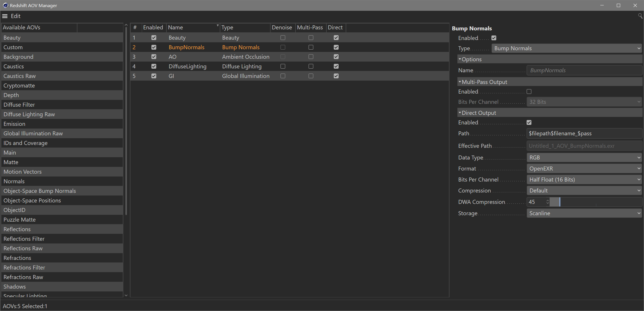644x311 pixels.
Task: Select Refractions Raw in Available AOVs
Action: pyautogui.click(x=62, y=277)
